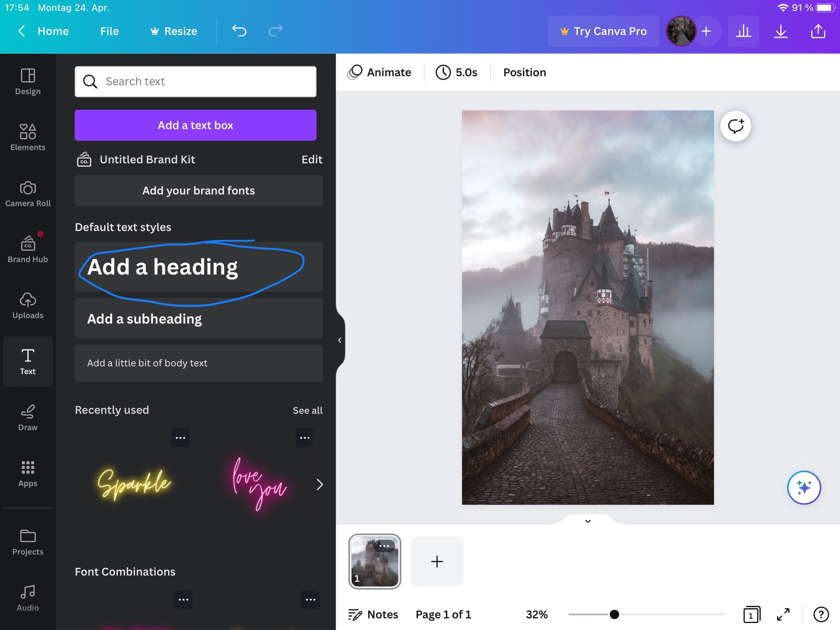The image size is (840, 630).
Task: Edit the Untitled Brand Kit
Action: 311,160
